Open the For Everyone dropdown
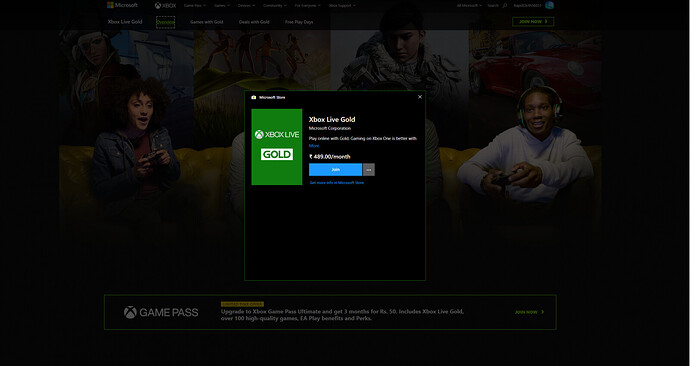This screenshot has width=690, height=366. pos(308,6)
